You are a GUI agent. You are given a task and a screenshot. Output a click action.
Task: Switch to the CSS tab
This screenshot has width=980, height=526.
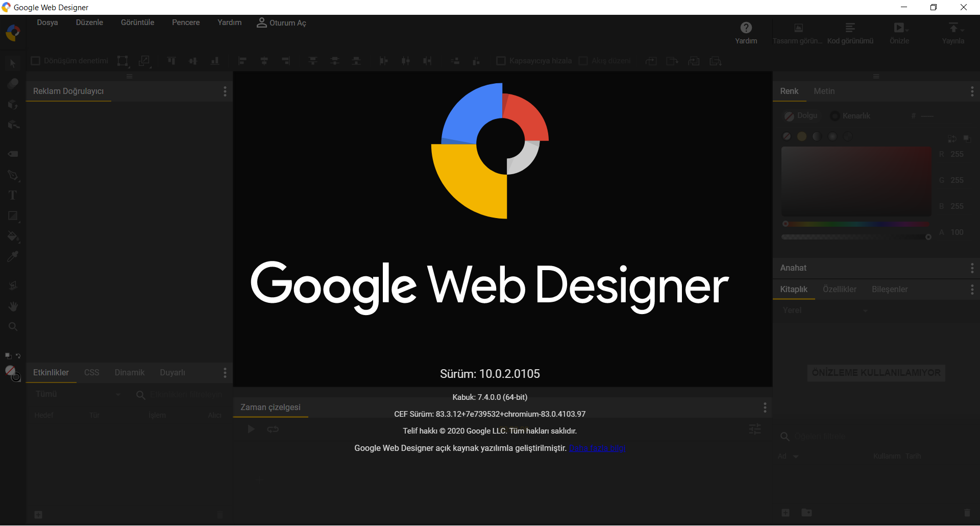point(91,372)
